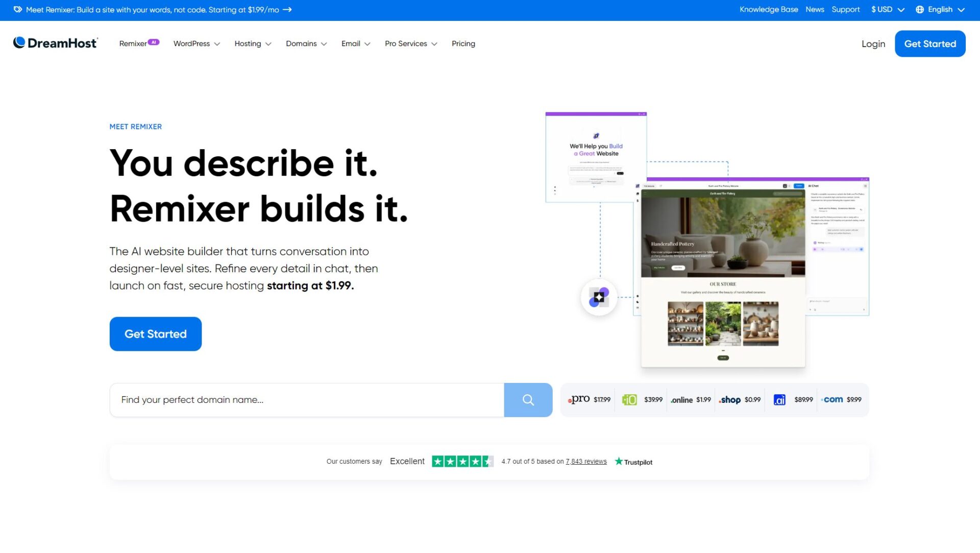This screenshot has width=980, height=553.
Task: Click the Trustpilot green star rating
Action: coord(462,462)
